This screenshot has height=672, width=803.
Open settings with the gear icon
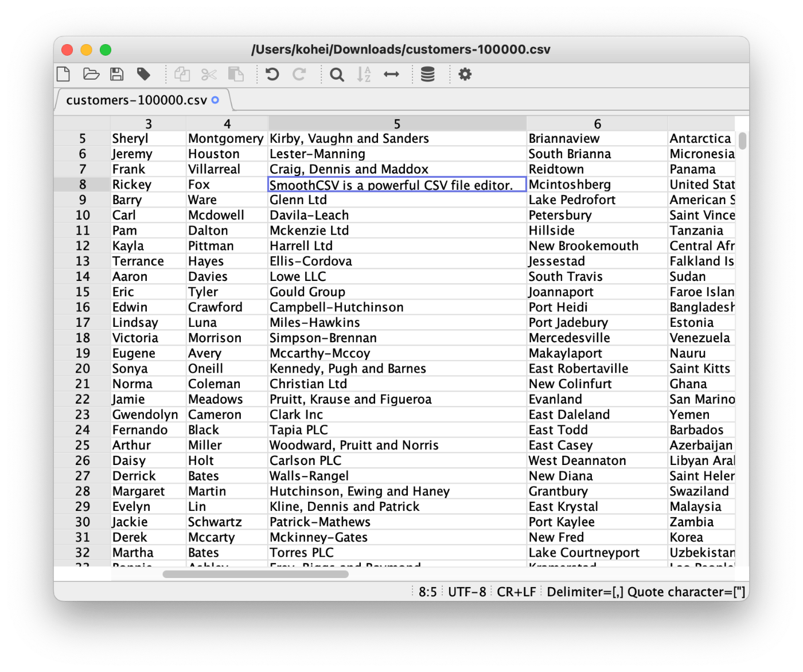click(465, 74)
